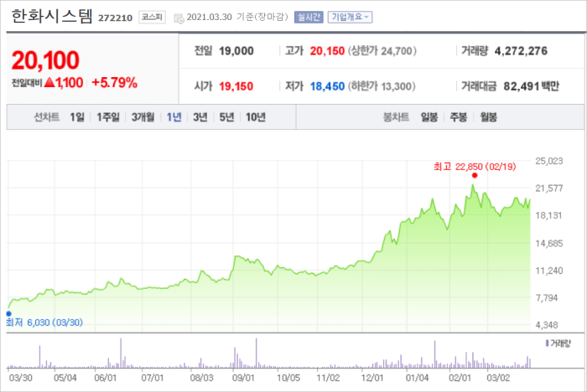587x392 pixels.
Task: Switch to 월봉 candle chart
Action: tap(489, 117)
